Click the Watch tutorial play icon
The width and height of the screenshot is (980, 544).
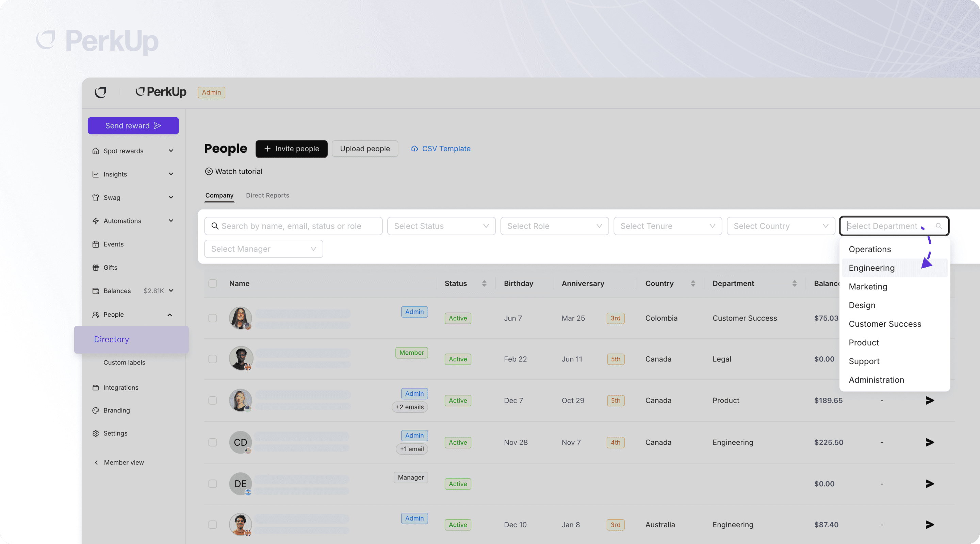pos(209,171)
